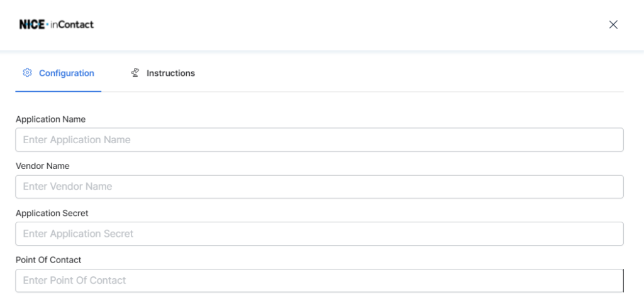Click the "Application Secret" field label
The width and height of the screenshot is (644, 304).
[x=52, y=213]
